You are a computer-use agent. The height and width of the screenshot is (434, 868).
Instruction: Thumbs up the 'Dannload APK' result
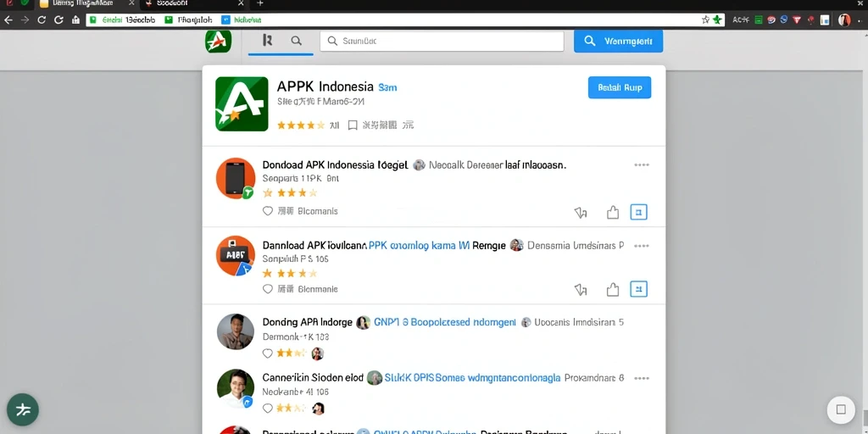point(612,290)
